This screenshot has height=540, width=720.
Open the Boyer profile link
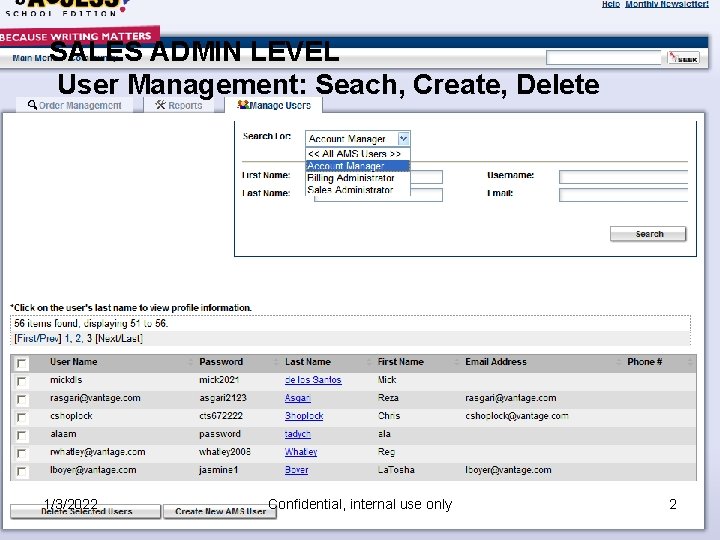coord(296,470)
